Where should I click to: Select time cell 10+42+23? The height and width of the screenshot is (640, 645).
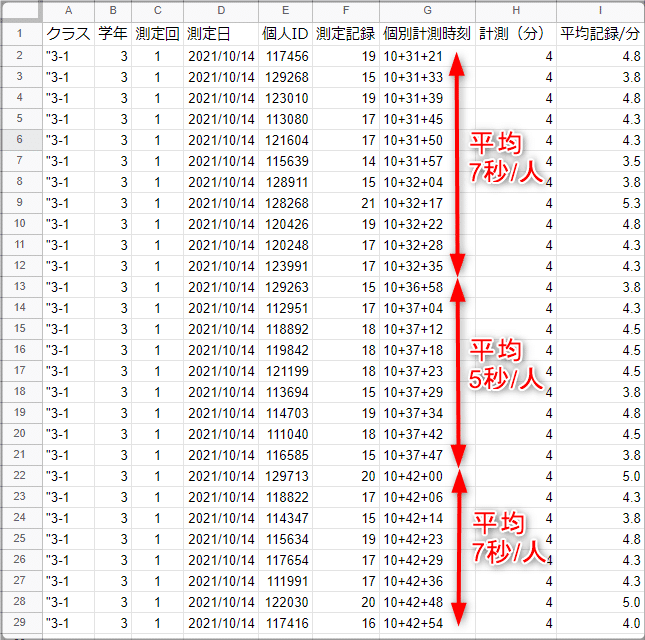427,539
